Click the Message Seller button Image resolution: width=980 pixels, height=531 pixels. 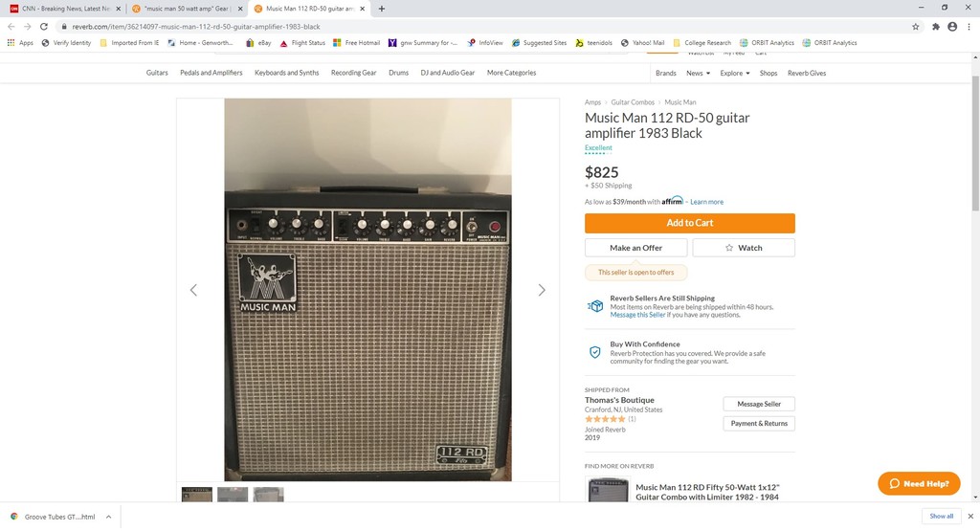tap(759, 404)
